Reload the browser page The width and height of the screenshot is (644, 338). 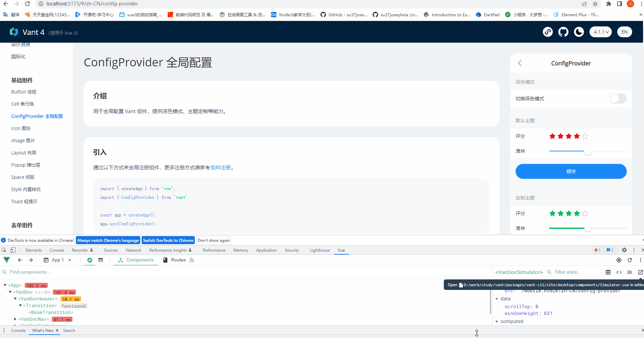[27, 4]
